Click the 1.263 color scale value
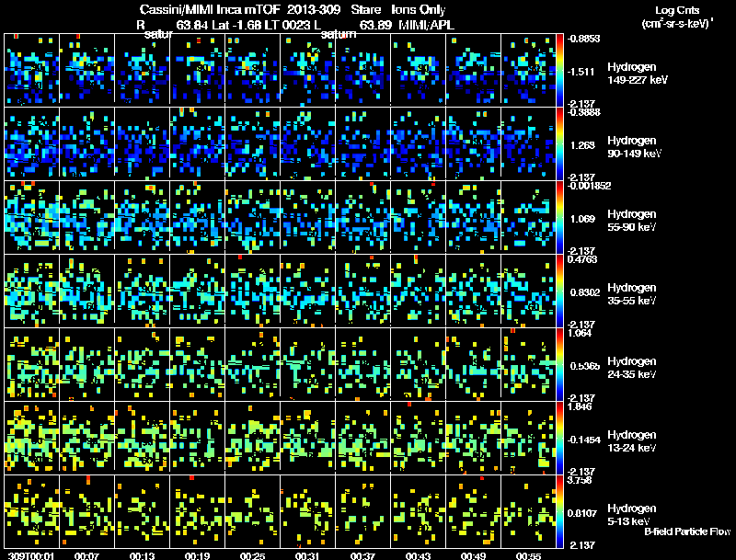Viewport: 736px width, 560px height. pos(582,145)
